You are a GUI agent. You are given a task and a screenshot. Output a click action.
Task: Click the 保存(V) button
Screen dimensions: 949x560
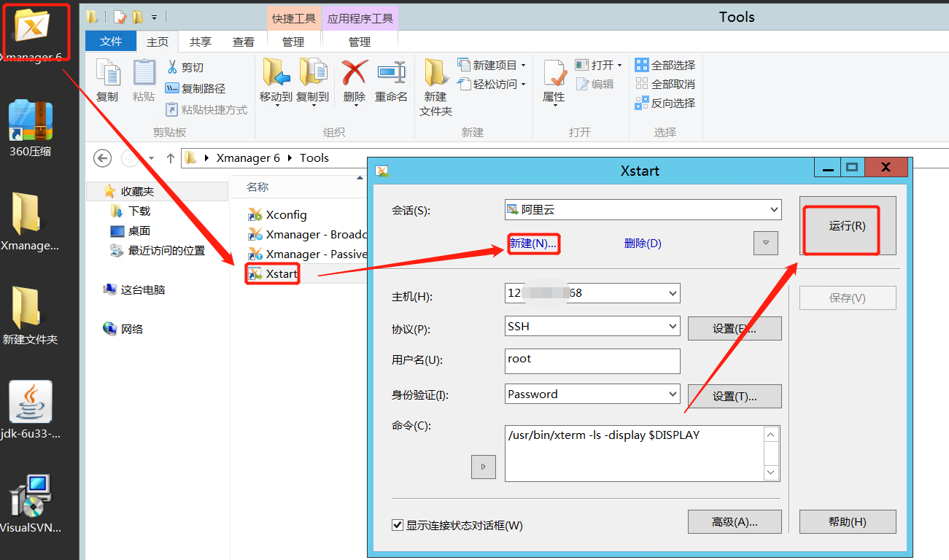click(848, 298)
